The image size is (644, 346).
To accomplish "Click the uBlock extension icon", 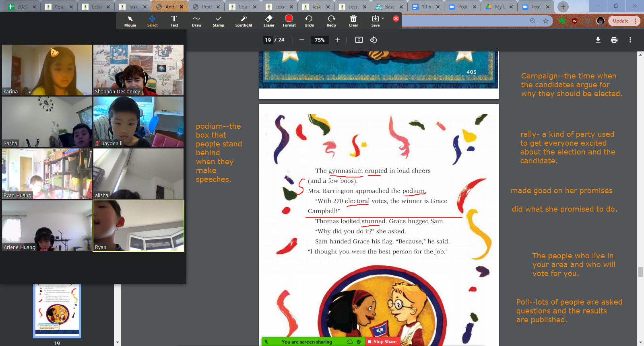I will (x=575, y=21).
